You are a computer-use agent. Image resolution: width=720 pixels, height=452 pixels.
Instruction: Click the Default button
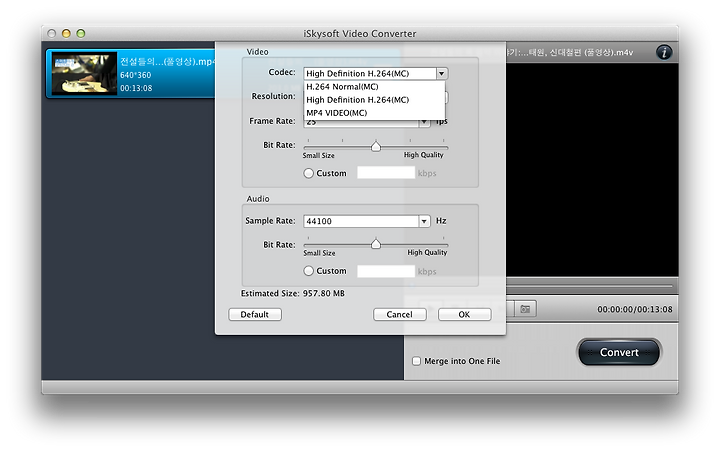[255, 315]
